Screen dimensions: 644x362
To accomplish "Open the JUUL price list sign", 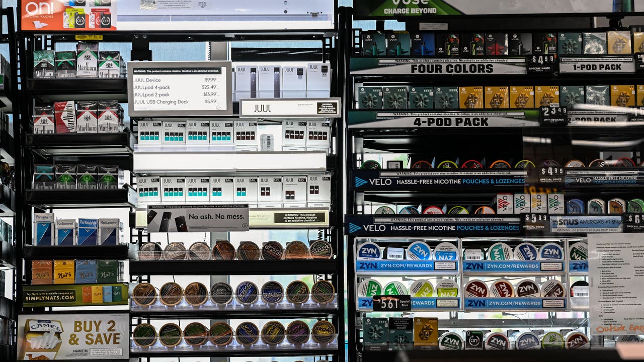I will (180, 88).
